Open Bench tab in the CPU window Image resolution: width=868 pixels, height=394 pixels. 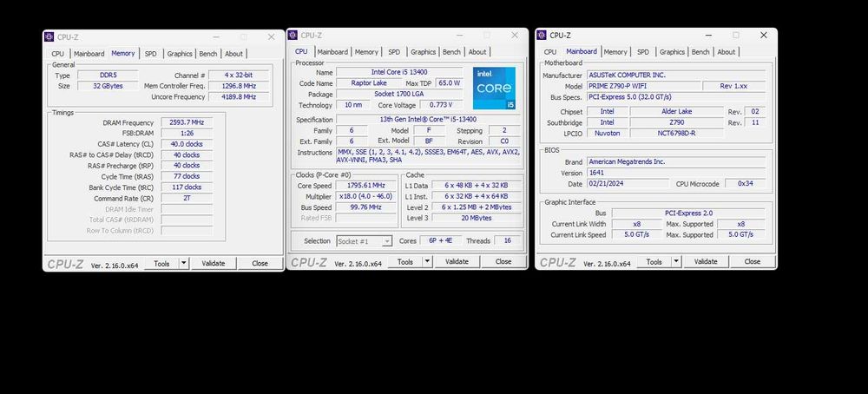coord(451,52)
